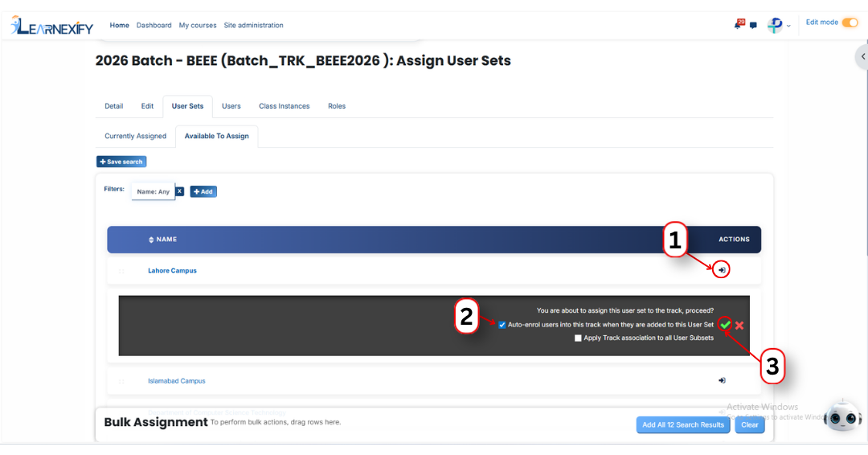The height and width of the screenshot is (455, 868).
Task: Assign the Lahore Campus user set icon
Action: [722, 270]
